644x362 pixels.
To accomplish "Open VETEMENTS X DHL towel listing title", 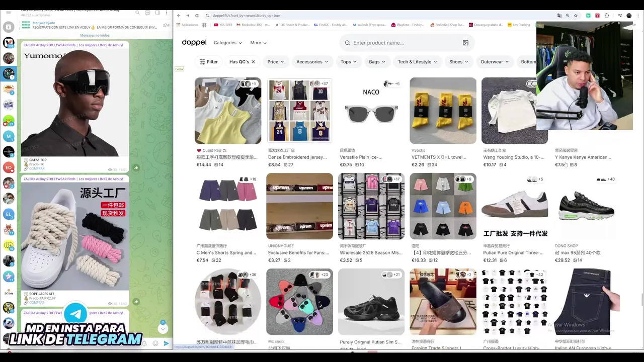I will click(439, 157).
